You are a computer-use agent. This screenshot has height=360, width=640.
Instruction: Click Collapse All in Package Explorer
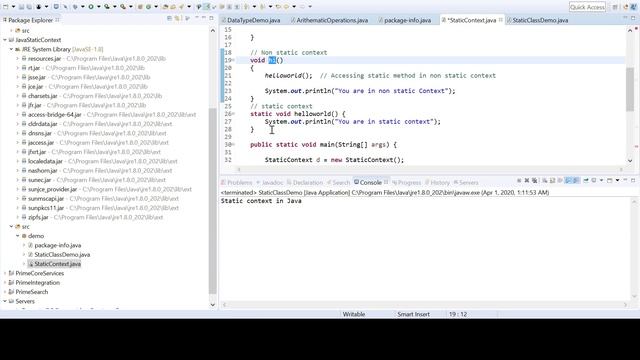(x=169, y=18)
